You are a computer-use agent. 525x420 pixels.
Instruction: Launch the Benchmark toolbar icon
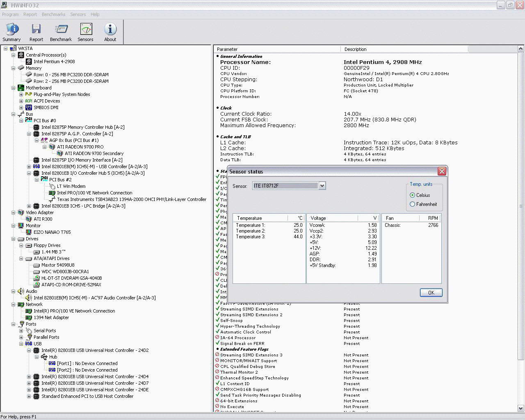pyautogui.click(x=61, y=32)
